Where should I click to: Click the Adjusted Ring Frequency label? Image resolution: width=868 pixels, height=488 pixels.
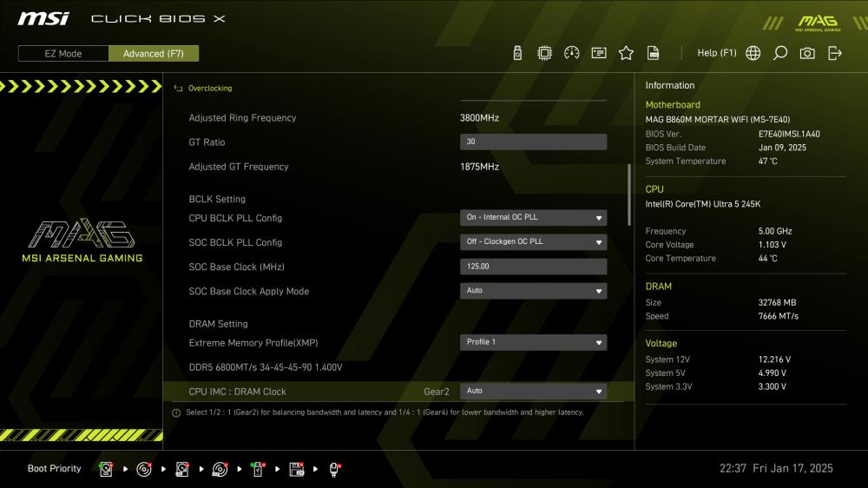pos(242,118)
